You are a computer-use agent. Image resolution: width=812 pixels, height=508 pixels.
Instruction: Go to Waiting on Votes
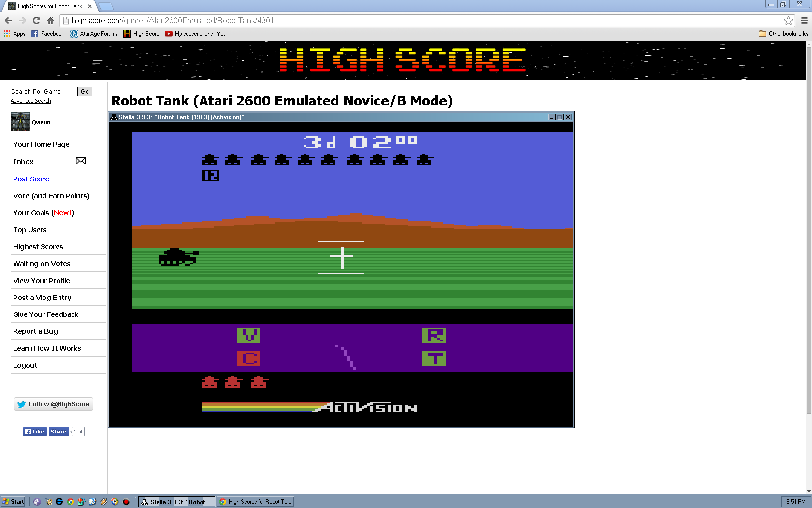pyautogui.click(x=42, y=264)
